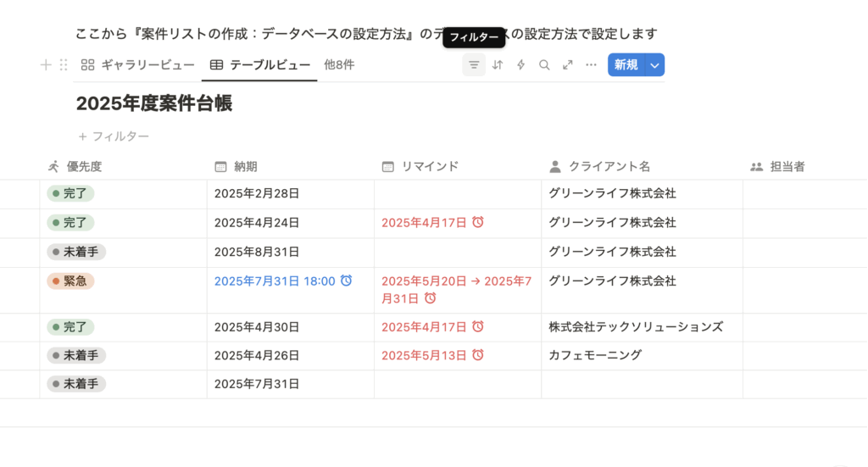Click the lightning bolt automation icon
Screen dimensions: 868x467
521,65
